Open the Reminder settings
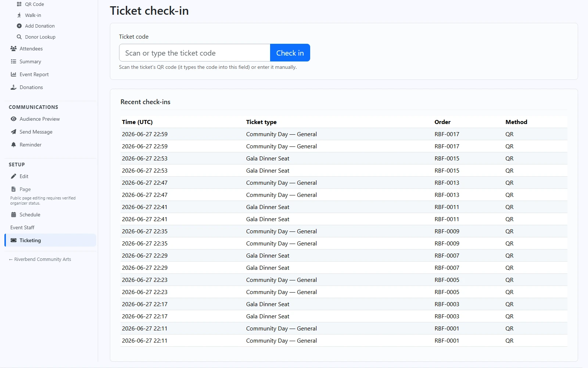The width and height of the screenshot is (588, 368). click(31, 145)
